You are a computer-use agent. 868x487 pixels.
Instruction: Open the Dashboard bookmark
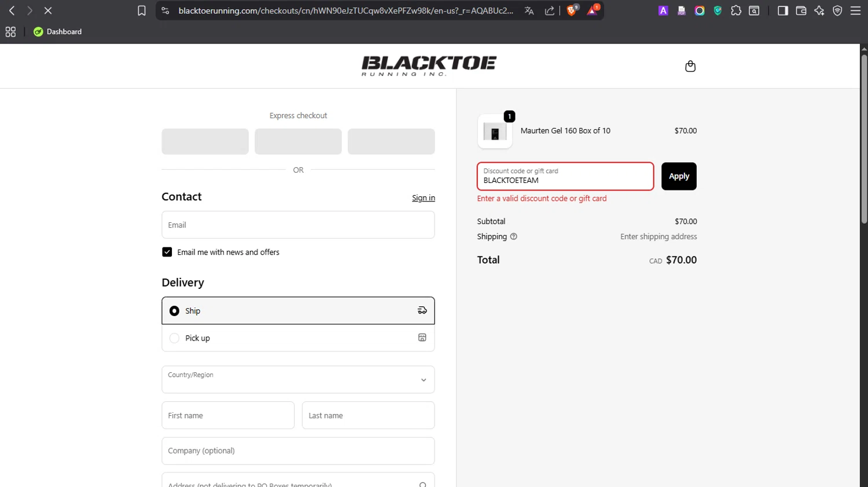tap(57, 32)
